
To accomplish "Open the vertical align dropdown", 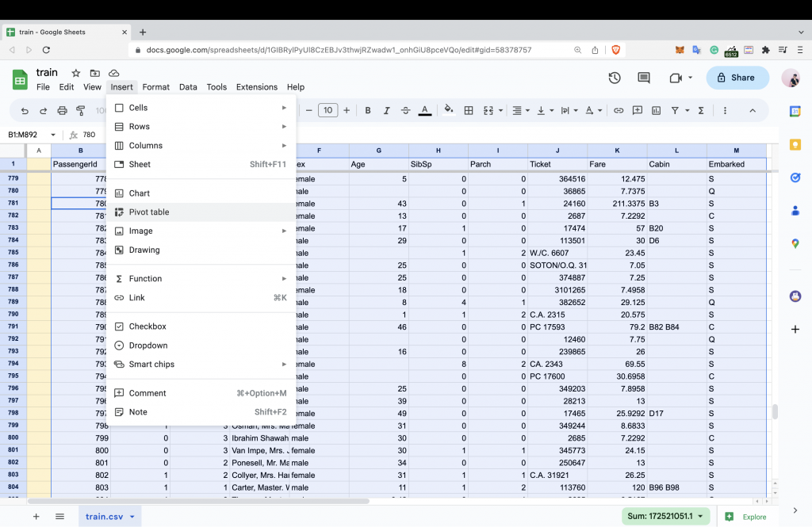I will pos(545,110).
